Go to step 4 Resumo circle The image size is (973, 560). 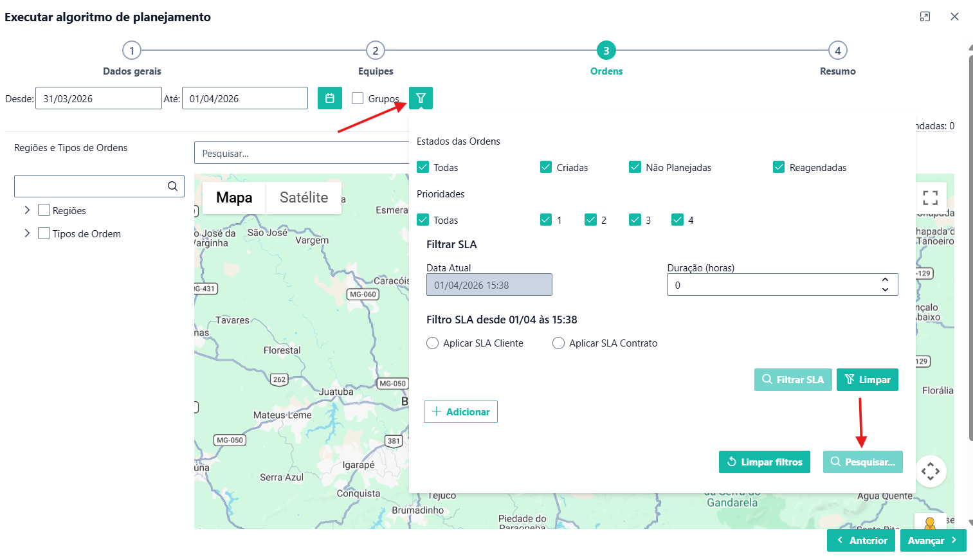(837, 51)
